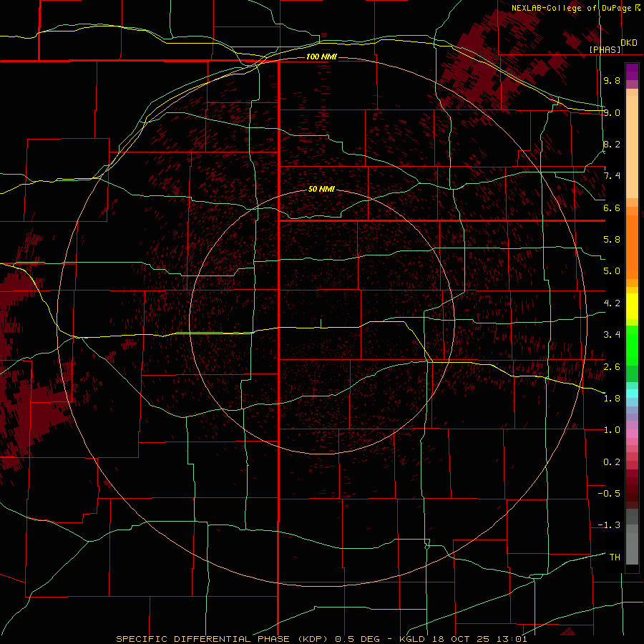Pick the gray bottom color scale segment
Viewport: 644px width, 644px height.
[x=632, y=548]
